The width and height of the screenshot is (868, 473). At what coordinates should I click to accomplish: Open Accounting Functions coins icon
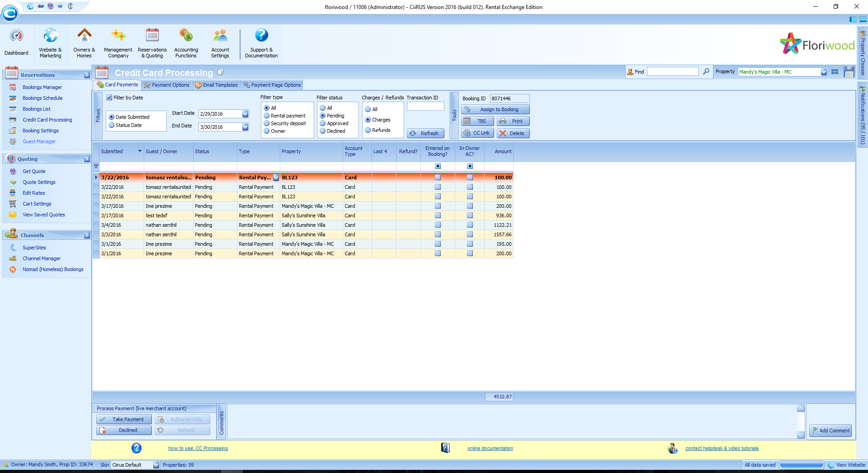click(186, 36)
